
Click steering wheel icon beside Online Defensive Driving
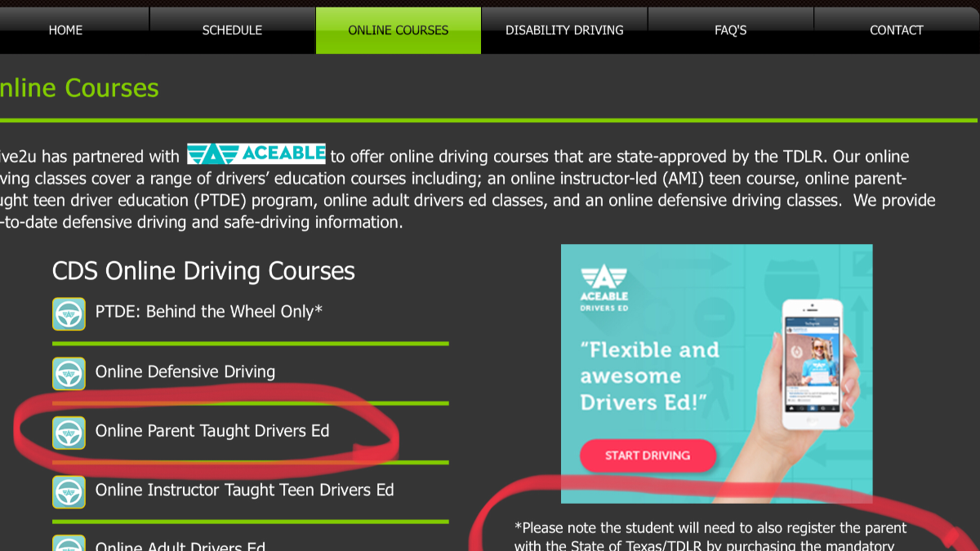point(69,373)
